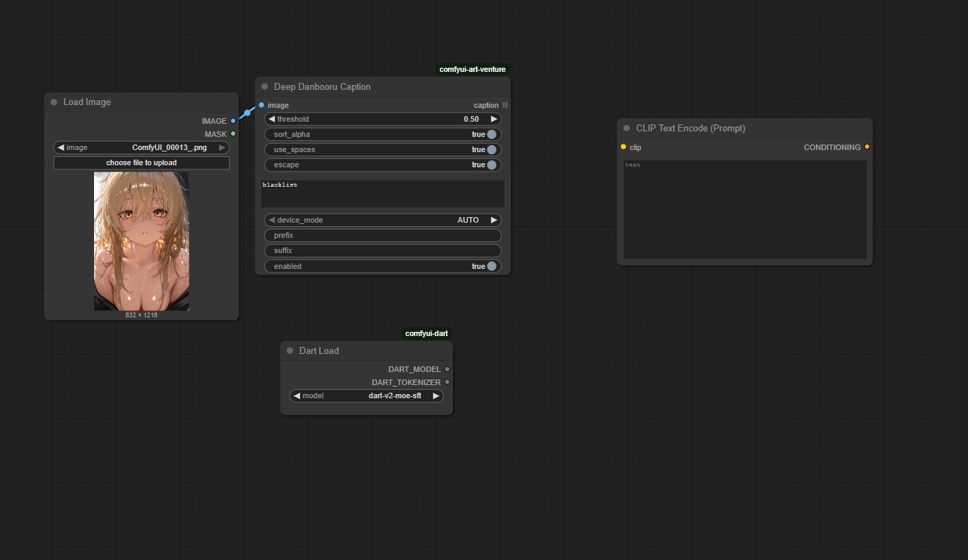Viewport: 968px width, 560px height.
Task: Select the Load Image node title
Action: click(87, 102)
